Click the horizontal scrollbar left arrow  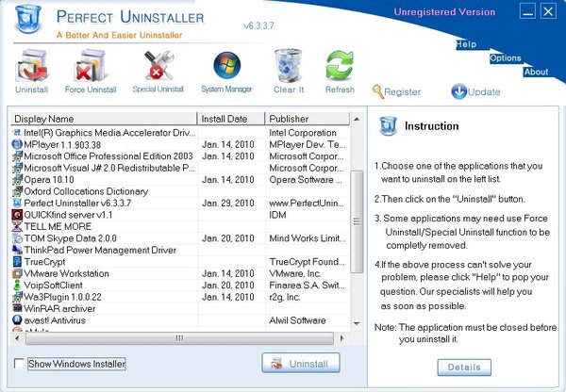[x=17, y=338]
